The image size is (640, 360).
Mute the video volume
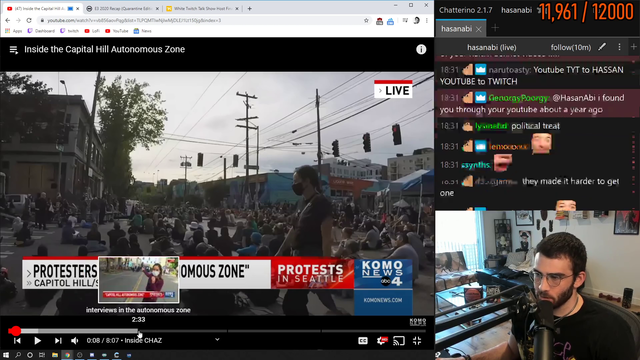[75, 340]
